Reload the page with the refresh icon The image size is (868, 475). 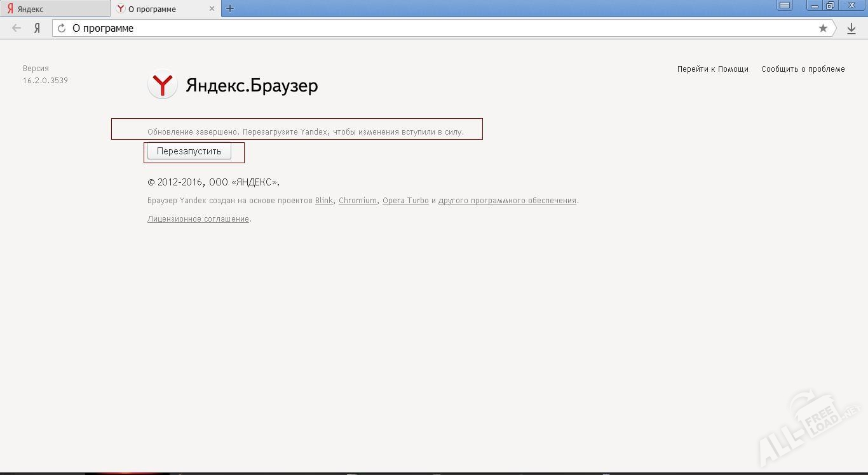[x=61, y=28]
